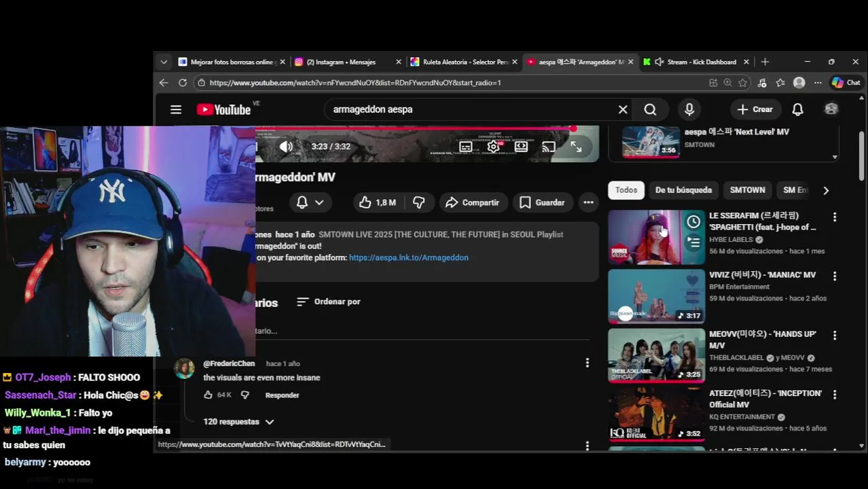The image size is (868, 489).
Task: Open the aespa.lnk.to/Armageddon link
Action: click(408, 258)
